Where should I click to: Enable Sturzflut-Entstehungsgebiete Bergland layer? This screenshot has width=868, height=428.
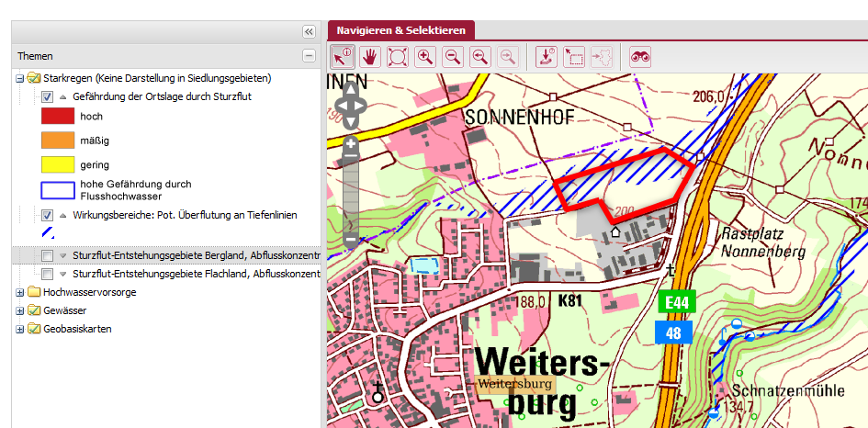pos(48,254)
